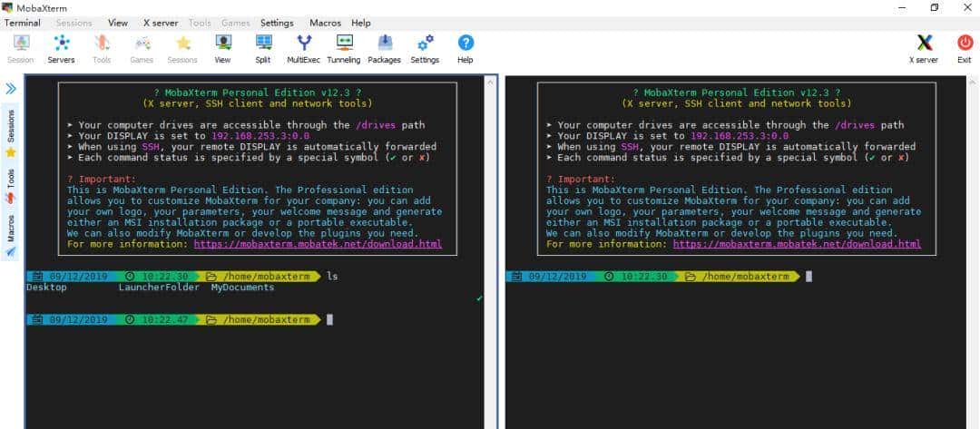Click the mobatek download link in left terminal
The image size is (980, 429).
tap(318, 244)
